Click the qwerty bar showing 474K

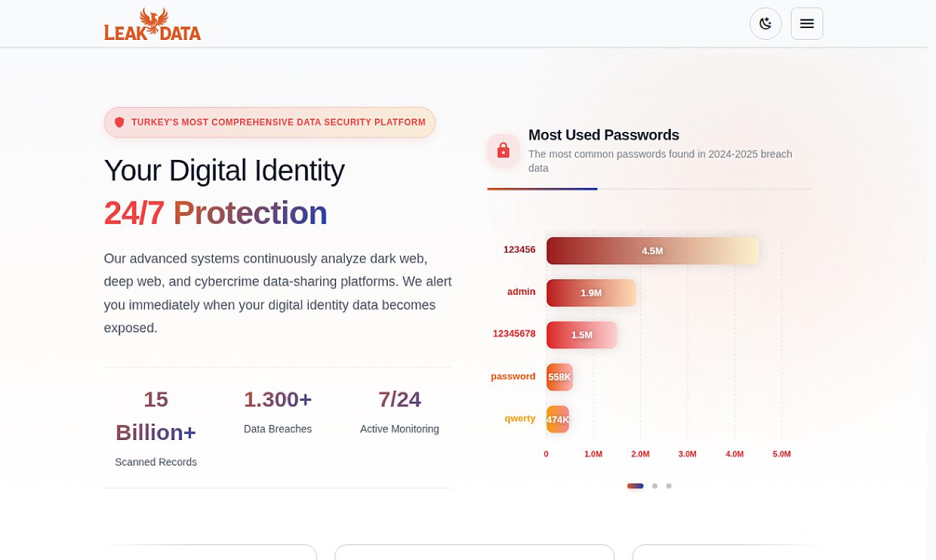tap(558, 419)
